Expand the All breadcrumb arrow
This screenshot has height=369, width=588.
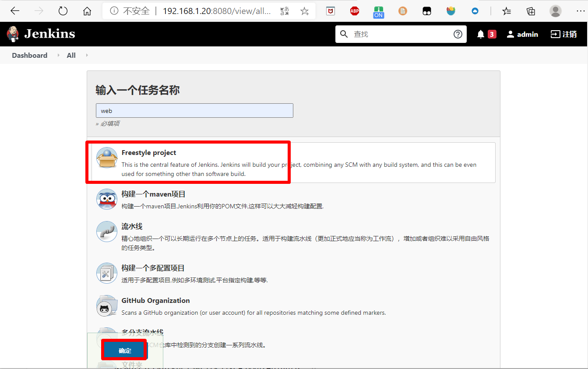pos(87,56)
